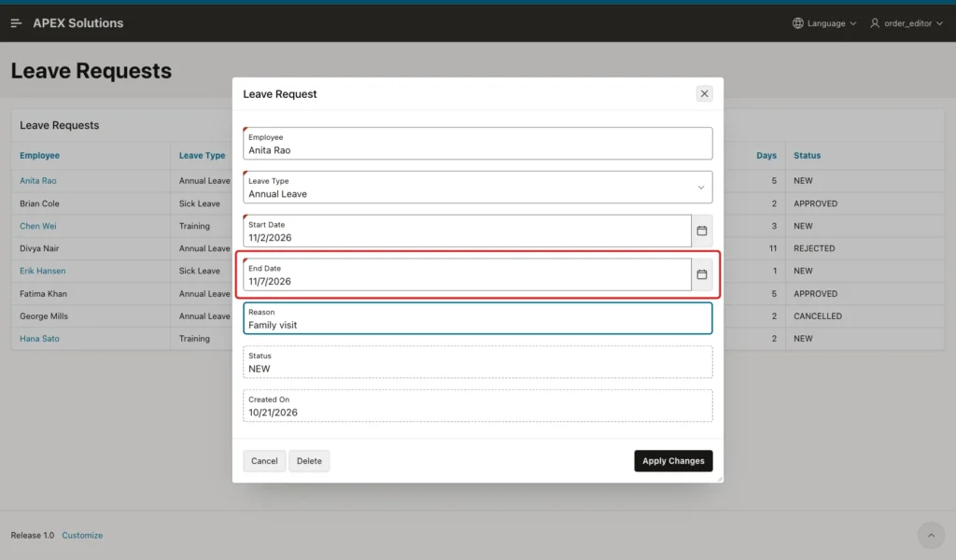Click Brian Cole's Sick Leave cell
The width and height of the screenshot is (956, 560).
pyautogui.click(x=200, y=203)
